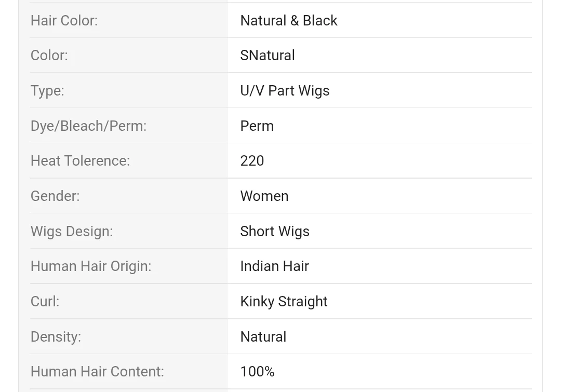Tap the "100%" hair content value

(257, 372)
